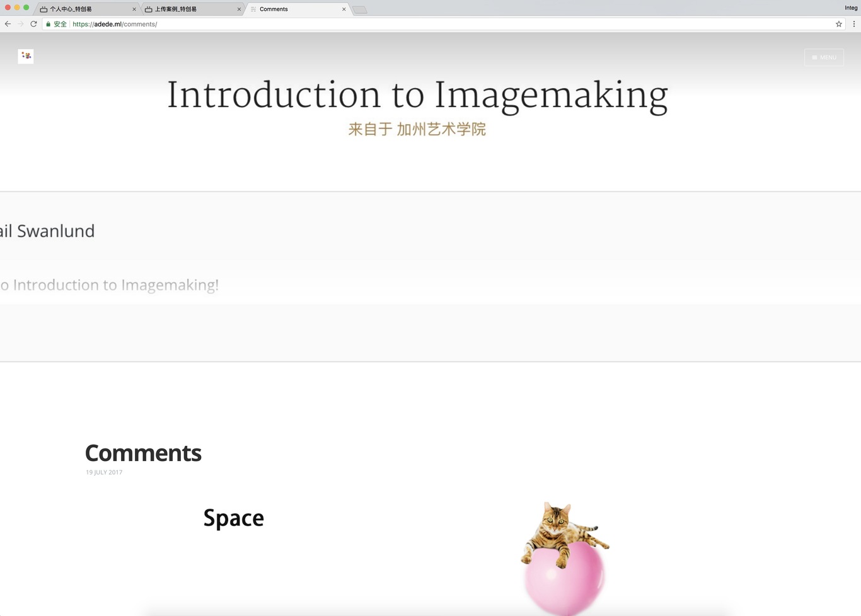Open a new tab with the new tab button
The width and height of the screenshot is (861, 616).
(x=359, y=10)
